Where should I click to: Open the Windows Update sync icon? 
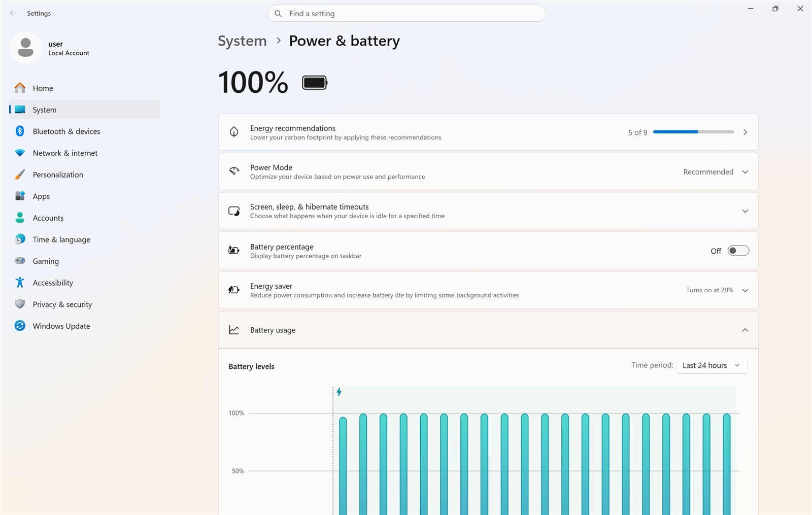point(20,326)
